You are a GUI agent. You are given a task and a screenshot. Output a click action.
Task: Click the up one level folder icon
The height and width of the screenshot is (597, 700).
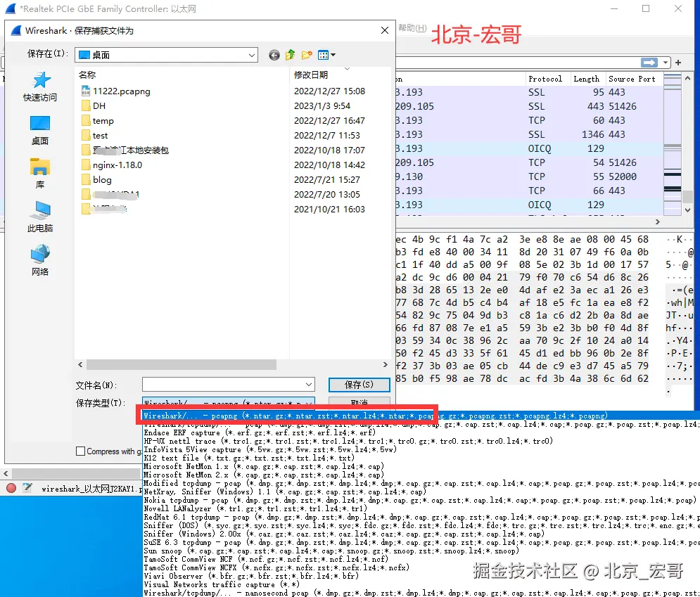[290, 55]
